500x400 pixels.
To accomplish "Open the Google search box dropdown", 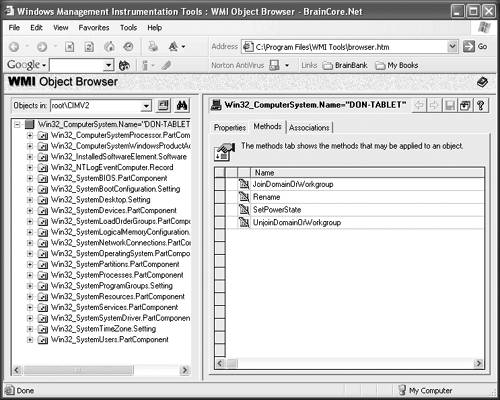I will [108, 65].
